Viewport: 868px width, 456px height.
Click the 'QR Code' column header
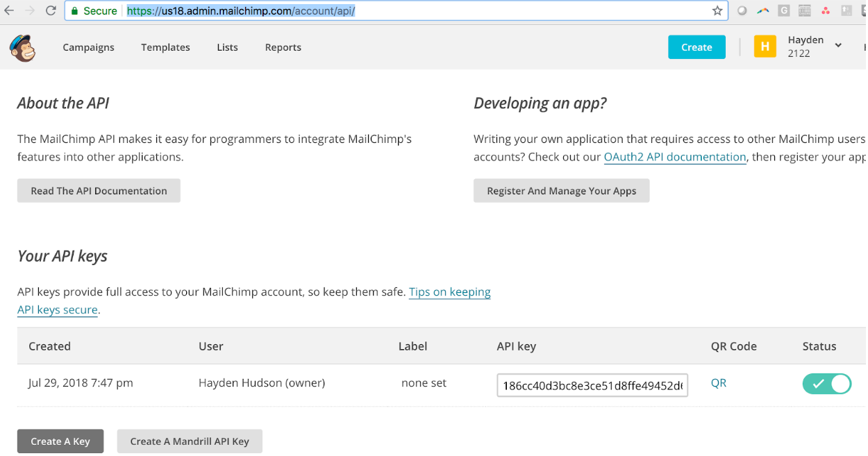tap(734, 346)
